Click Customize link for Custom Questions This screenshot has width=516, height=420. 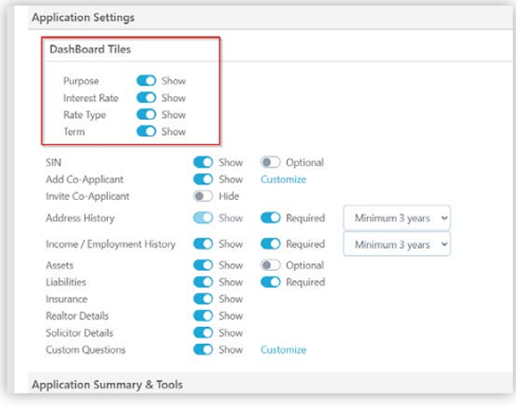[x=283, y=350]
